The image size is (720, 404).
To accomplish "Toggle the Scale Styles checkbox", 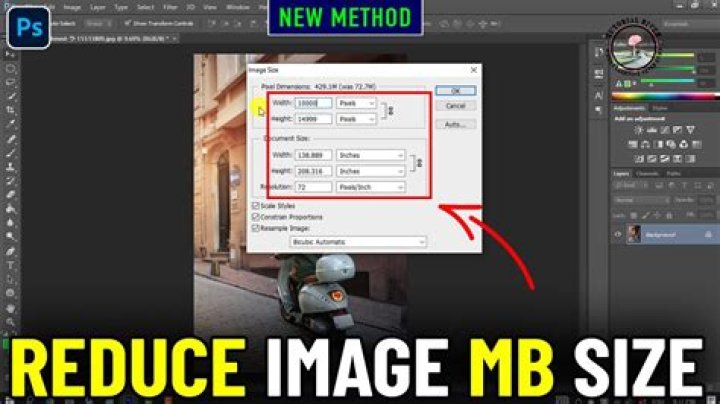I will 256,205.
